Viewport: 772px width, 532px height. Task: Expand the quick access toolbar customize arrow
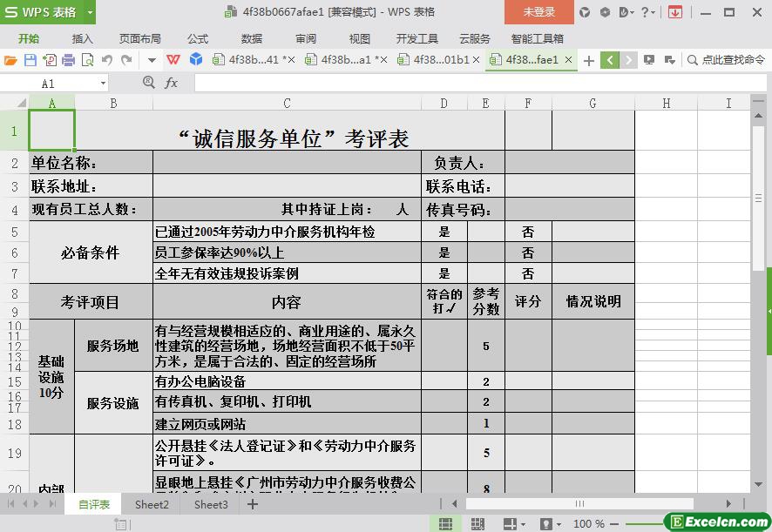[x=152, y=60]
